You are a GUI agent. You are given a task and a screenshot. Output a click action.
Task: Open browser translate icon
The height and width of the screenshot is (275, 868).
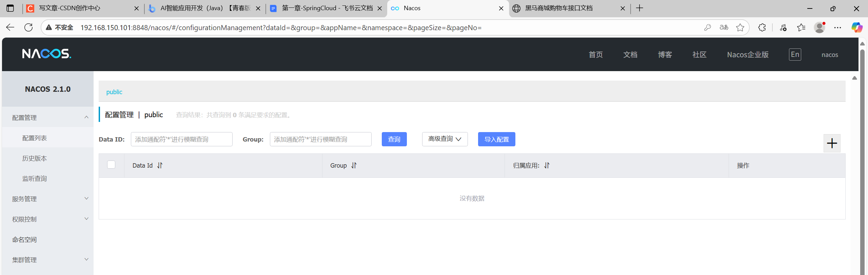pyautogui.click(x=724, y=27)
